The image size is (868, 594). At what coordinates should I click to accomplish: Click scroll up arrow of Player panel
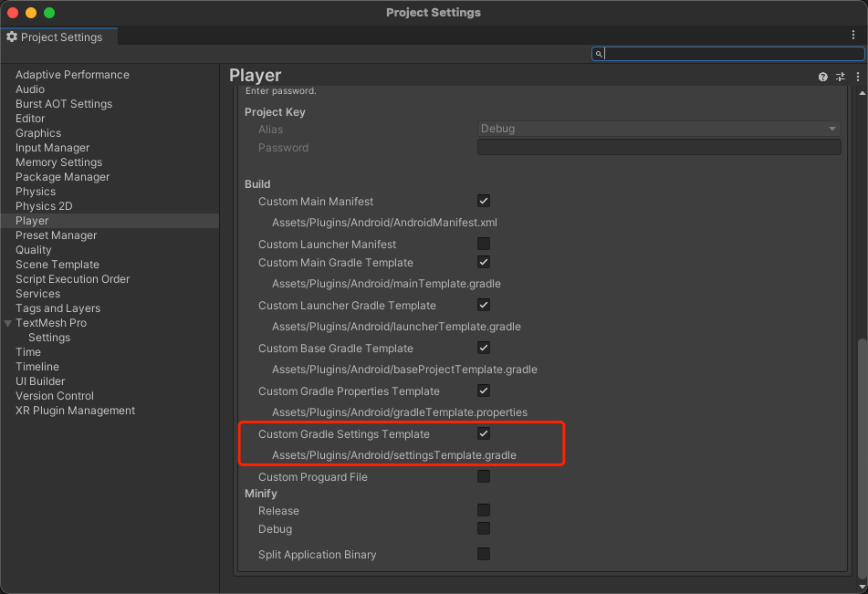(862, 93)
